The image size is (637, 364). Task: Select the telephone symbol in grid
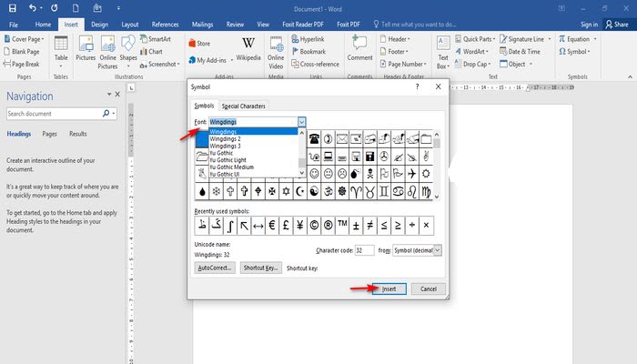(314, 139)
